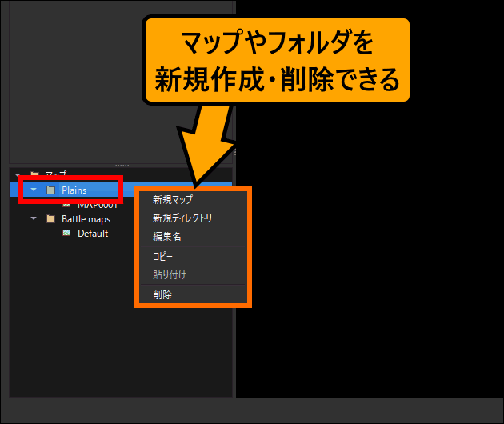Select the Plains tree item label
Viewport: 504px width, 424px height.
[74, 190]
